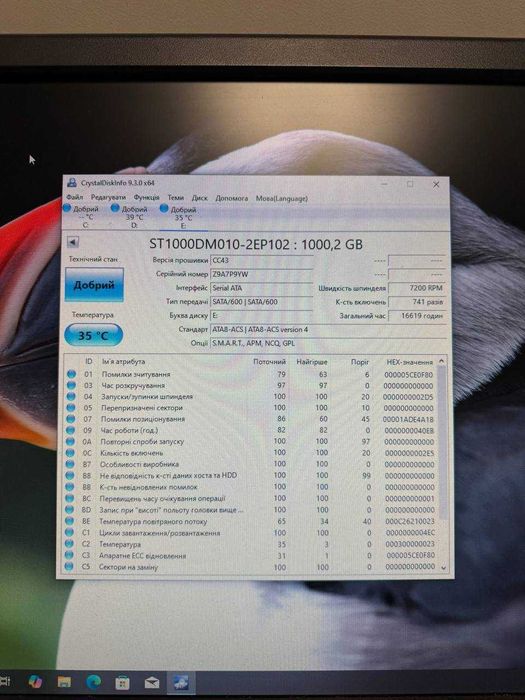Click the 741 power-on count value
Screen dimensions: 525x700
pos(417,302)
